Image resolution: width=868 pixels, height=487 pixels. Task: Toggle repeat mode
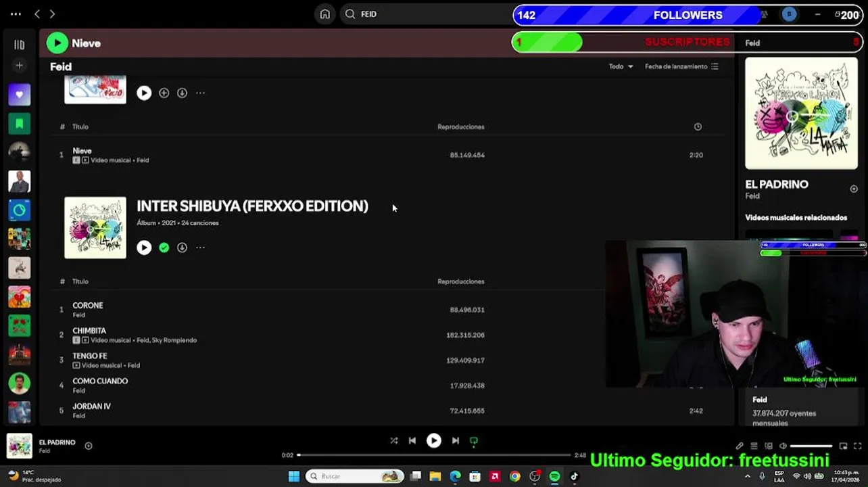pyautogui.click(x=474, y=440)
